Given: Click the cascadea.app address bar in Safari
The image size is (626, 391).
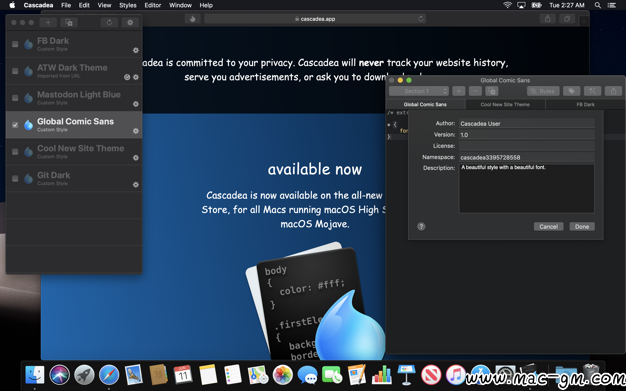Looking at the screenshot, I should 315,19.
